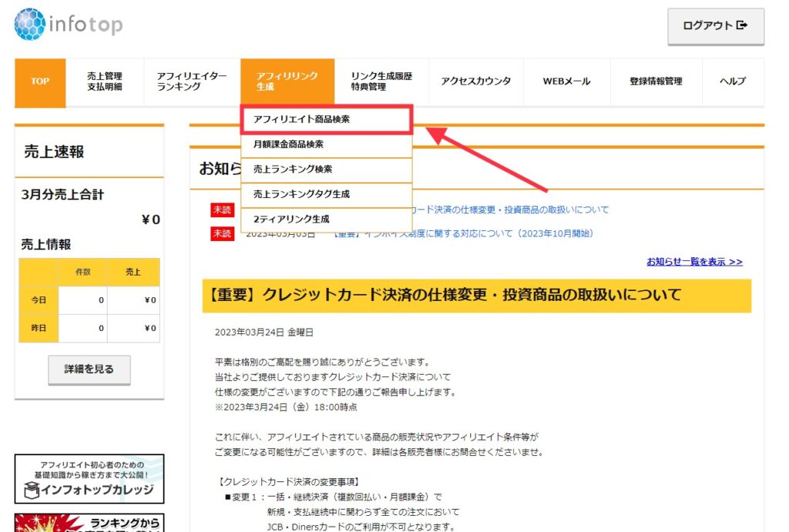Open the アクセスカウンタ section

coord(475,81)
